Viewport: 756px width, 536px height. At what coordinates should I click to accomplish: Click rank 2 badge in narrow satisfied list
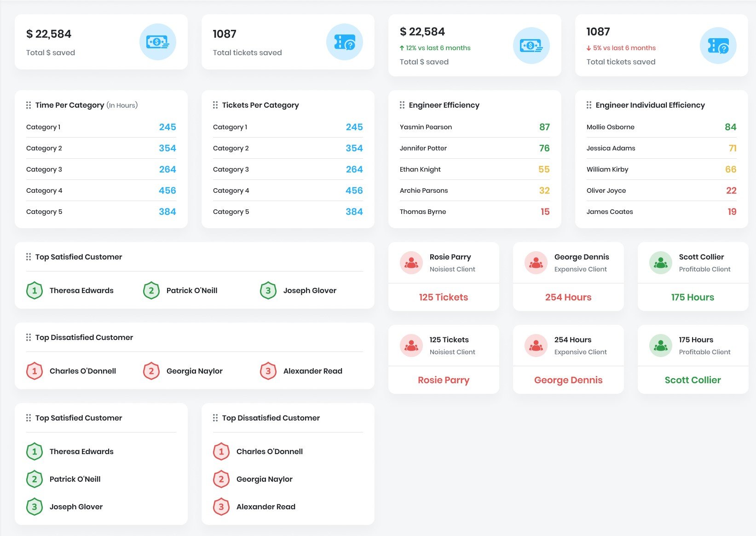click(x=35, y=479)
